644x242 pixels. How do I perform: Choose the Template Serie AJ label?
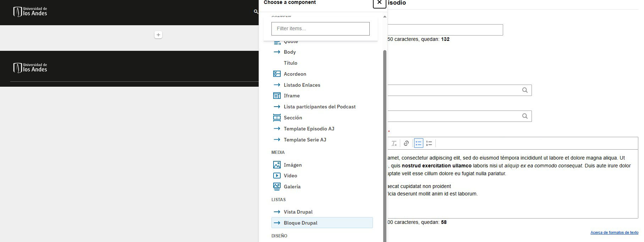click(305, 140)
